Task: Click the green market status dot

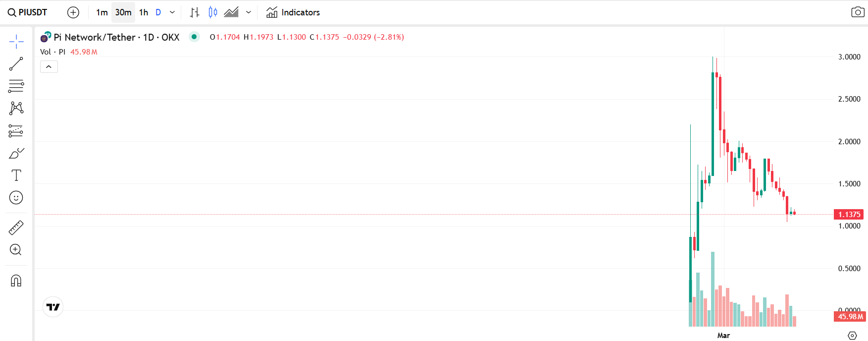Action: (194, 37)
